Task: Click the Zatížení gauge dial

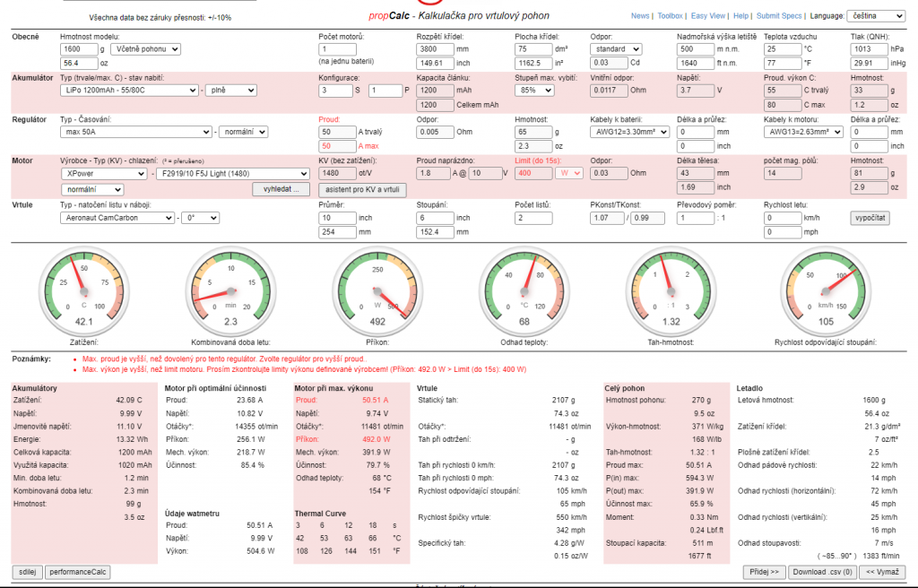Action: pos(83,290)
